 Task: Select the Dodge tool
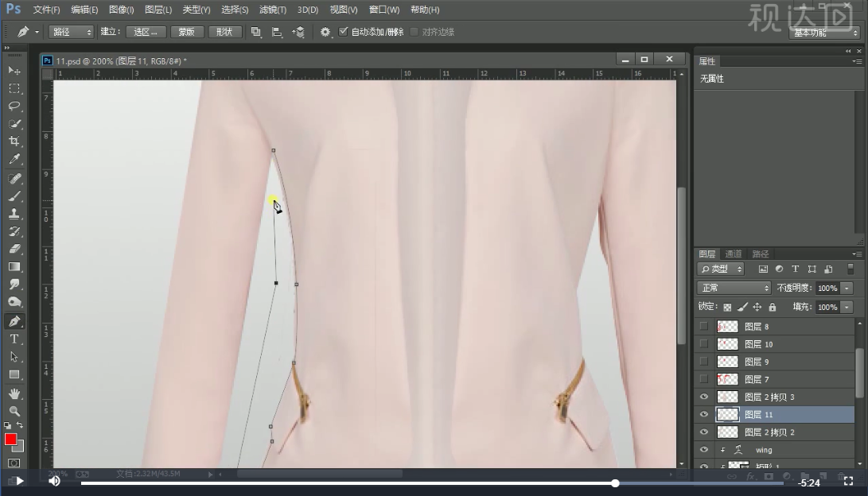pos(14,303)
